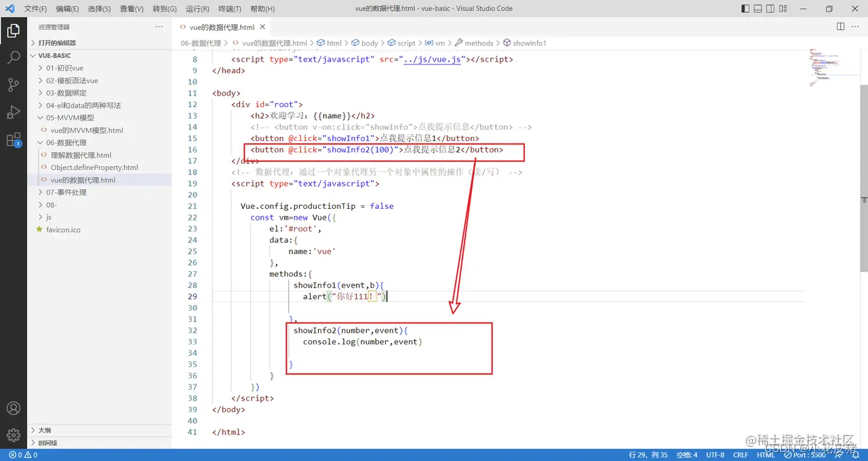Click the html breadcrumb segment
The image size is (868, 461).
(x=329, y=43)
